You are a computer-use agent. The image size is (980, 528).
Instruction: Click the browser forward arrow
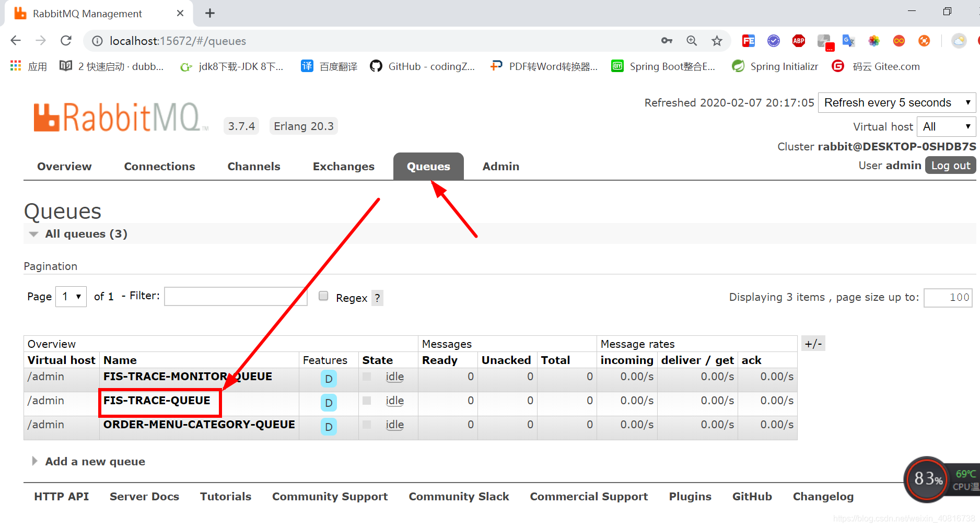pyautogui.click(x=41, y=41)
